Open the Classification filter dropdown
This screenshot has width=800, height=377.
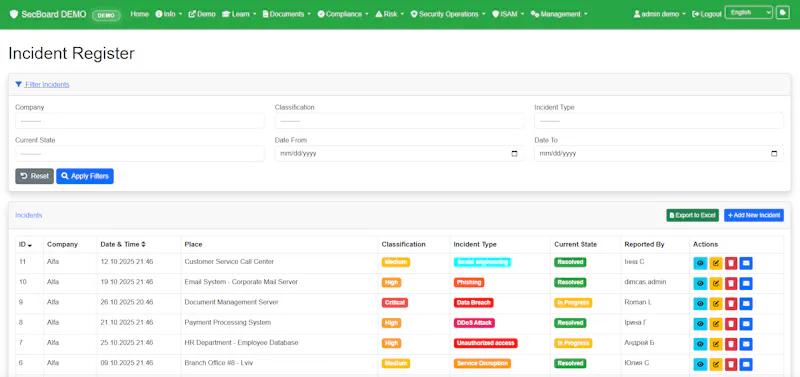pos(399,121)
